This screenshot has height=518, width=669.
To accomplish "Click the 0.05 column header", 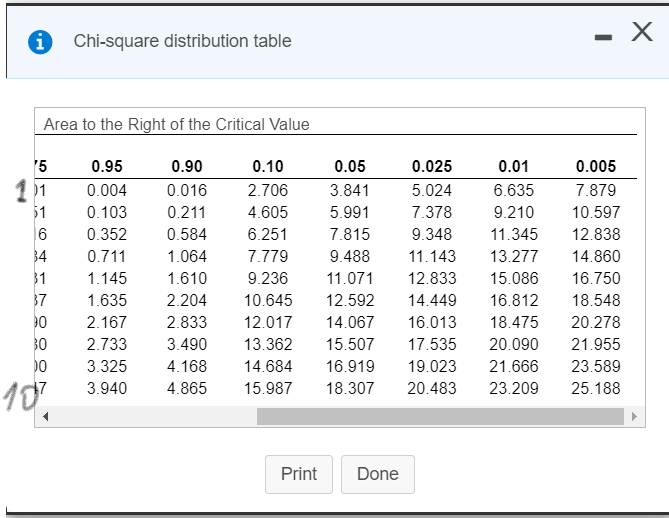I will pyautogui.click(x=350, y=166).
